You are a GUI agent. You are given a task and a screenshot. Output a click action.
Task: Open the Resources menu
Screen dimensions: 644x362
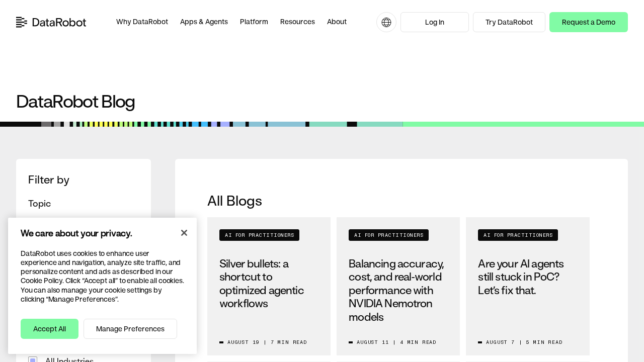[x=297, y=22]
